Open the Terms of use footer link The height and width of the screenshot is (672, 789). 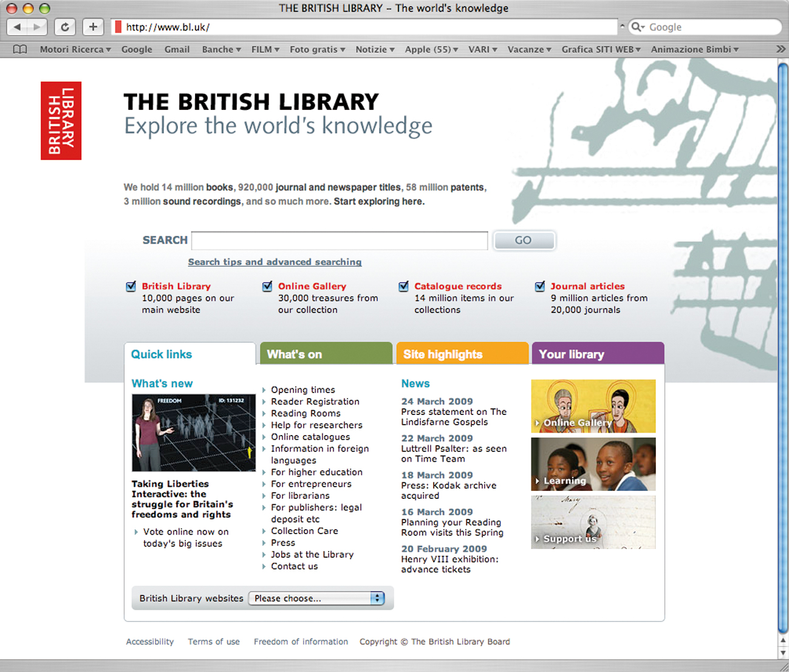214,642
